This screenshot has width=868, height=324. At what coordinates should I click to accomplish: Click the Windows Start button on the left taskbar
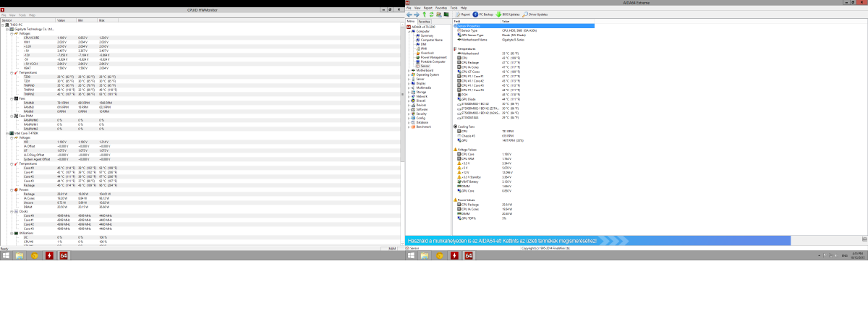pos(7,255)
